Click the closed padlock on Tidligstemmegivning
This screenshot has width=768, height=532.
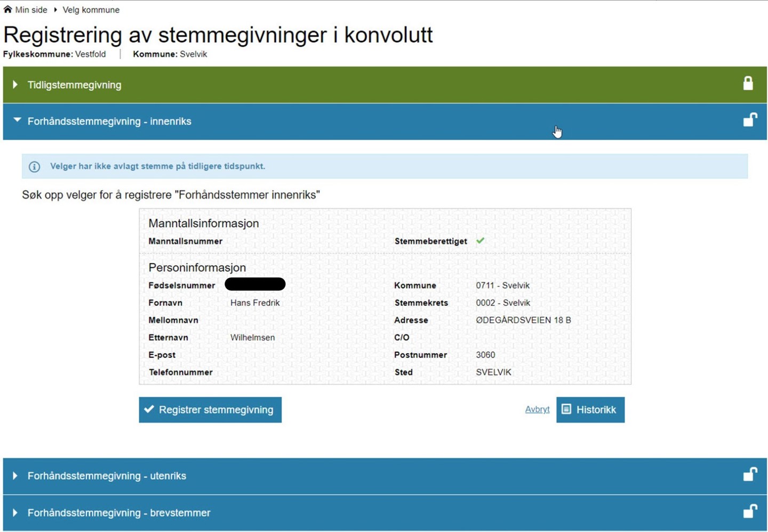pyautogui.click(x=748, y=83)
